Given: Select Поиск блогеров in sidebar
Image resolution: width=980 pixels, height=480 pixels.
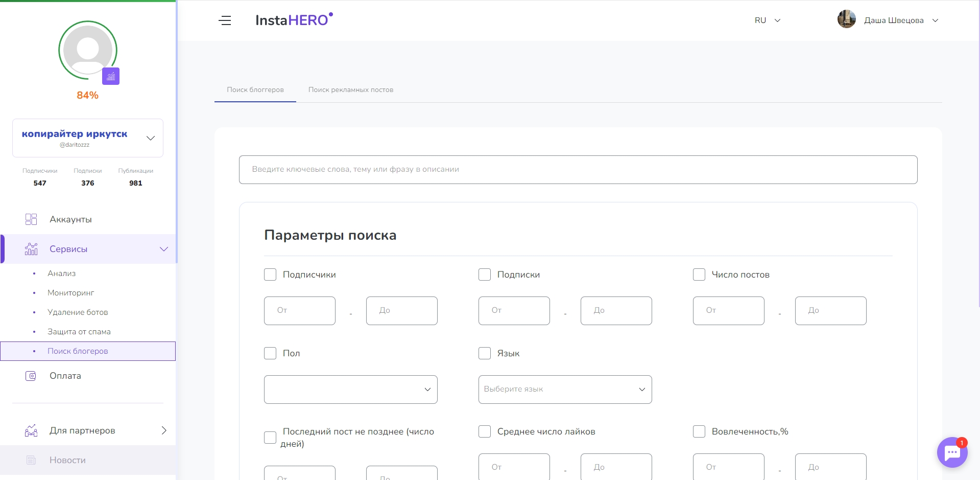Looking at the screenshot, I should coord(88,351).
